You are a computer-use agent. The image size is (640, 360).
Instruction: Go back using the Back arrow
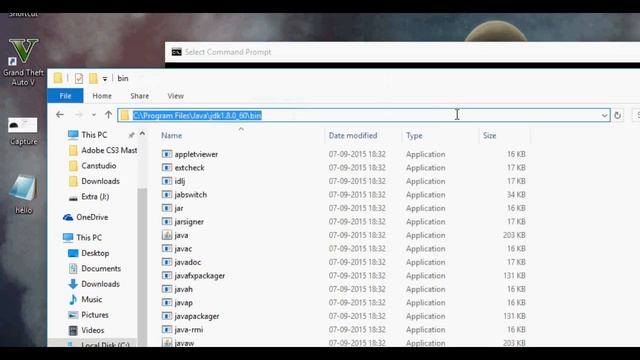point(60,115)
